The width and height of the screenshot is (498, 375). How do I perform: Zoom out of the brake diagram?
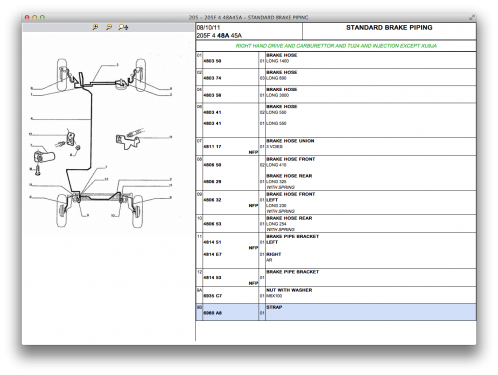coord(109,27)
